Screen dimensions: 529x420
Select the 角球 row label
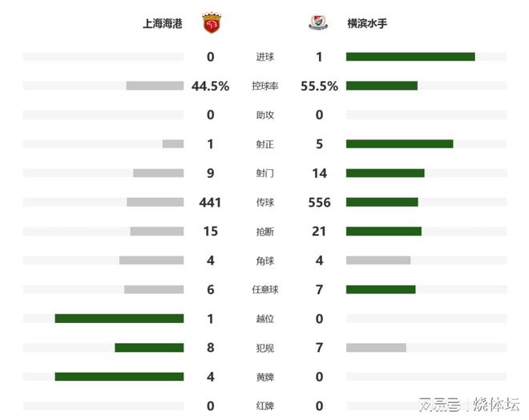pyautogui.click(x=264, y=260)
